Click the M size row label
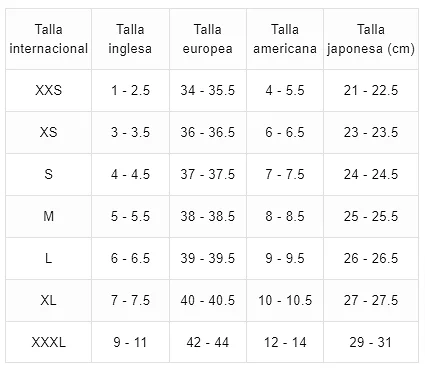Image resolution: width=425 pixels, height=370 pixels. (49, 216)
